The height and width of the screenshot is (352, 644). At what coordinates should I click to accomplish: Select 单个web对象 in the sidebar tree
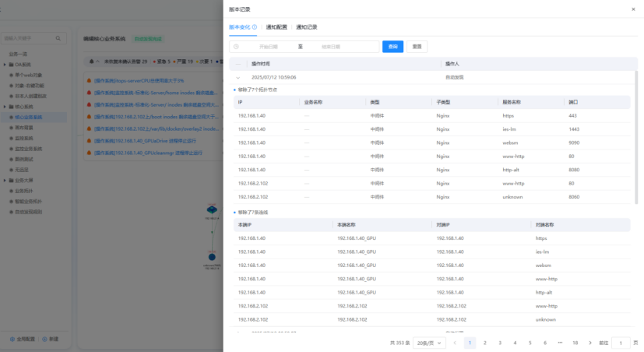click(28, 76)
